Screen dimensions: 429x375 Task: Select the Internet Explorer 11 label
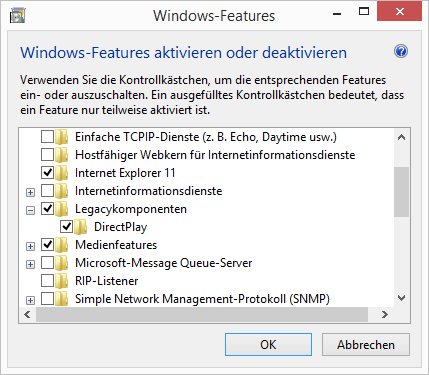(125, 173)
